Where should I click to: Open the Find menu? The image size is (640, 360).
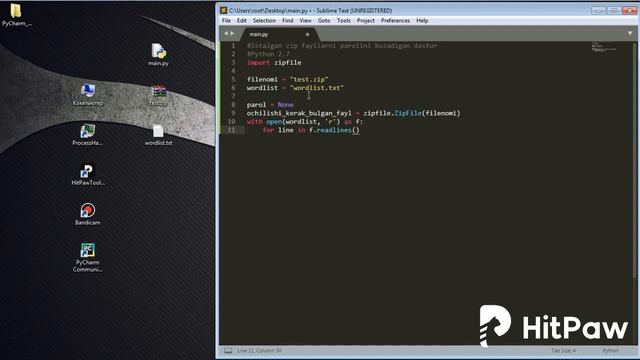pos(287,20)
